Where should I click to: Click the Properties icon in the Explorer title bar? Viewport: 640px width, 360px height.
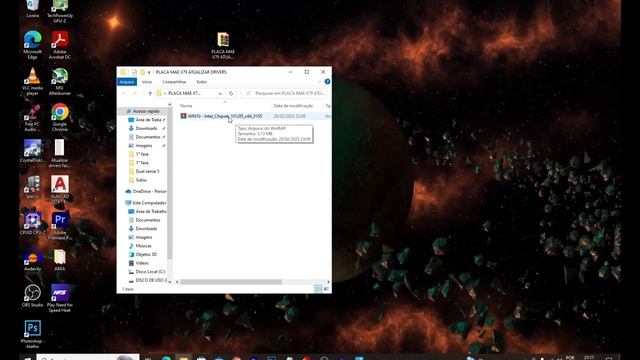pos(134,72)
